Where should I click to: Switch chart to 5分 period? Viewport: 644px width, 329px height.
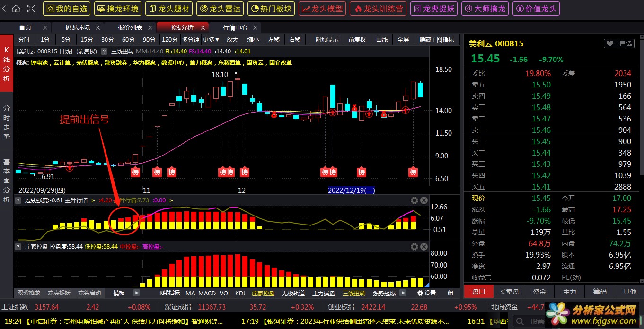click(x=66, y=40)
